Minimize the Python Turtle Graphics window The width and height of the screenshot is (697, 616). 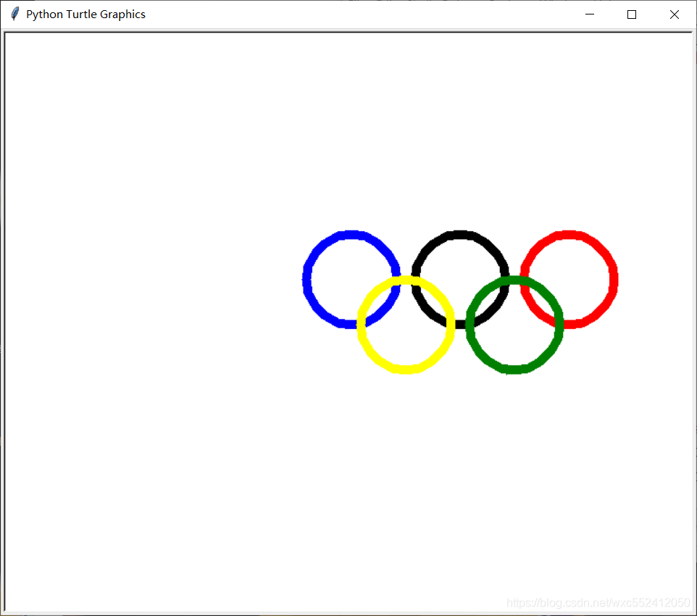590,14
